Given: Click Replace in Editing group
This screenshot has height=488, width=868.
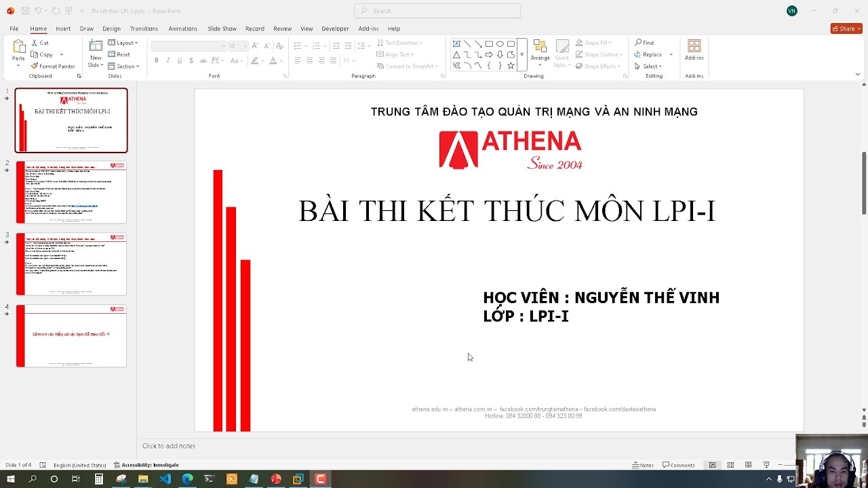Looking at the screenshot, I should [648, 54].
